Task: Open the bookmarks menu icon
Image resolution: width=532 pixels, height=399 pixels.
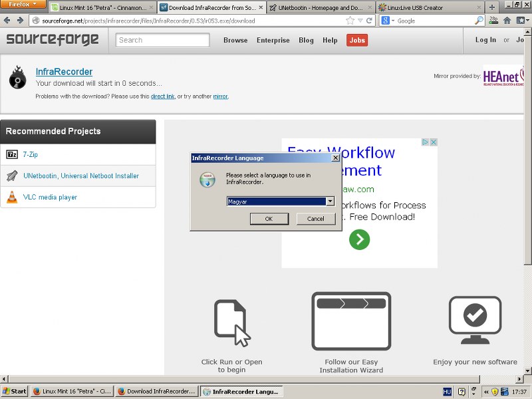Action: click(521, 21)
